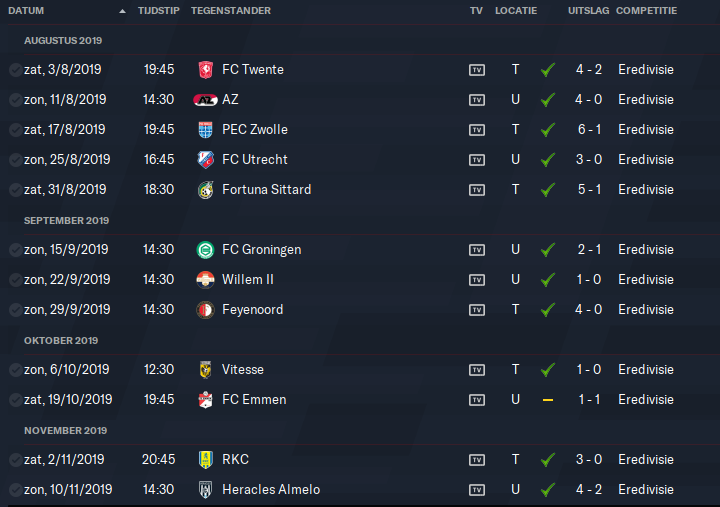This screenshot has height=507, width=720.
Task: Open the Fortuna Sittard team link
Action: (266, 190)
